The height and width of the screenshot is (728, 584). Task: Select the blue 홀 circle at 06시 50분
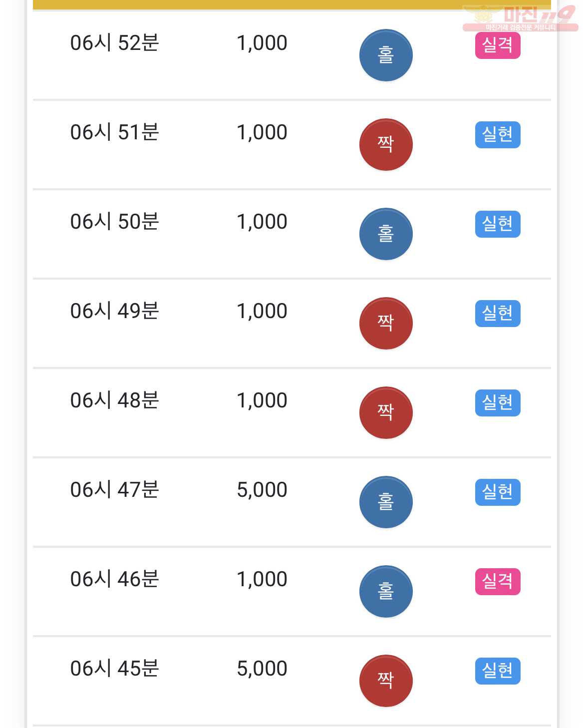(x=386, y=234)
